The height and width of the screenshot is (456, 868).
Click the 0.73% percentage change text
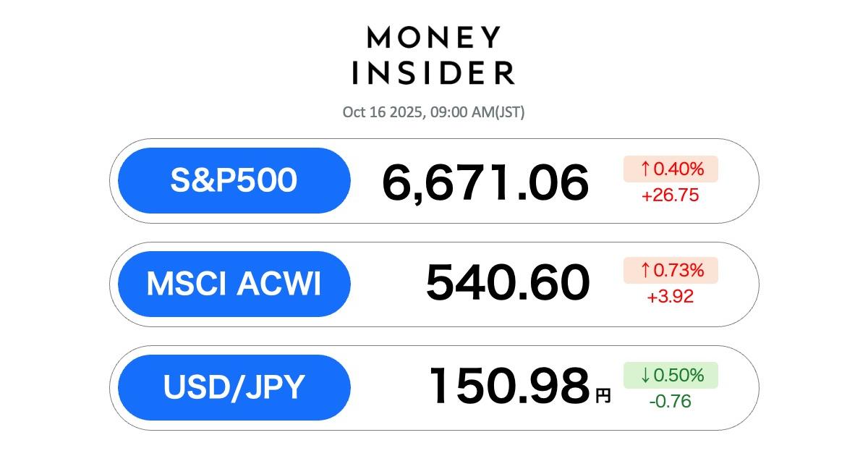[678, 271]
